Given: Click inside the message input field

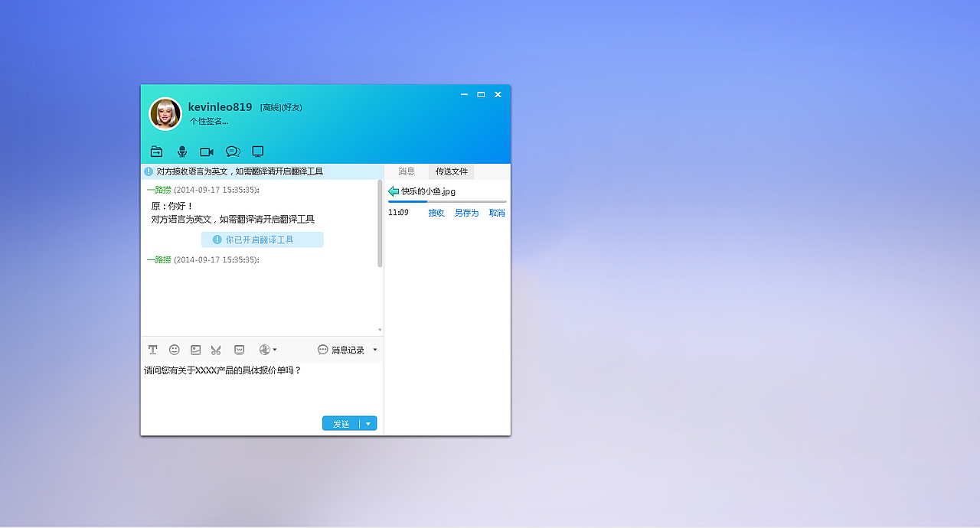Looking at the screenshot, I should pos(260,386).
